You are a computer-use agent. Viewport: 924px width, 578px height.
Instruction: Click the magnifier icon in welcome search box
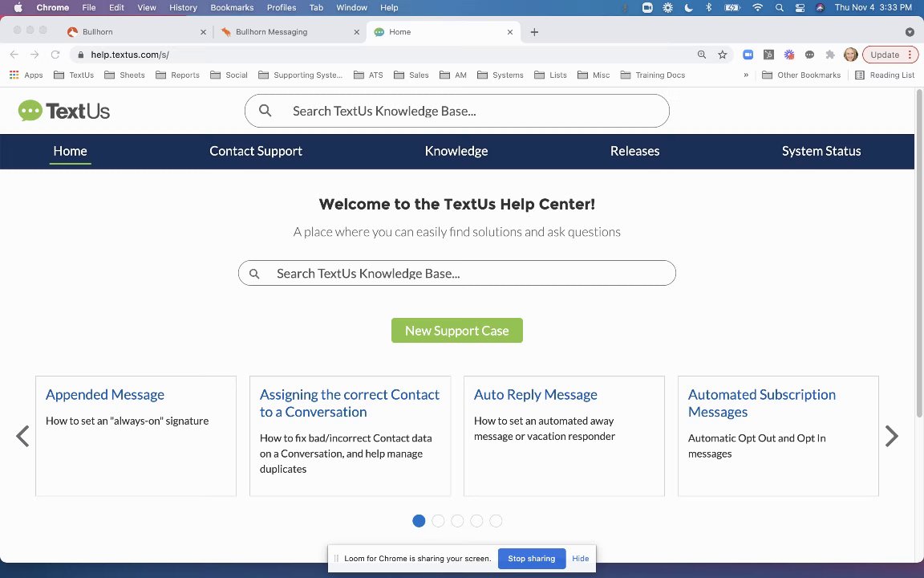click(254, 274)
